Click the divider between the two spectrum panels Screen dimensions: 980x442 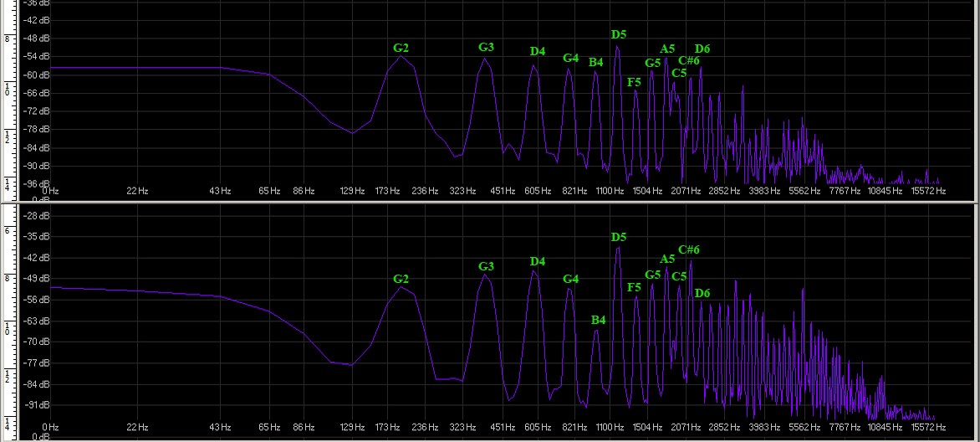coord(490,202)
